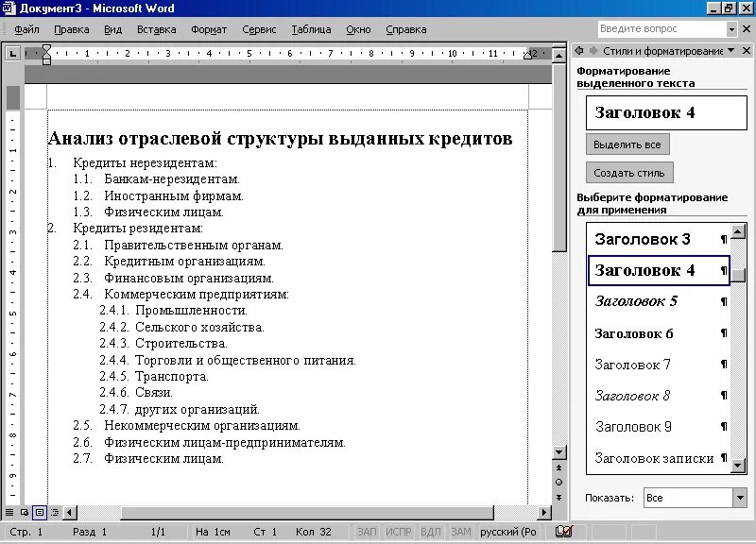756x544 pixels.
Task: Apply the Заголовок 3 style
Action: pyautogui.click(x=659, y=239)
